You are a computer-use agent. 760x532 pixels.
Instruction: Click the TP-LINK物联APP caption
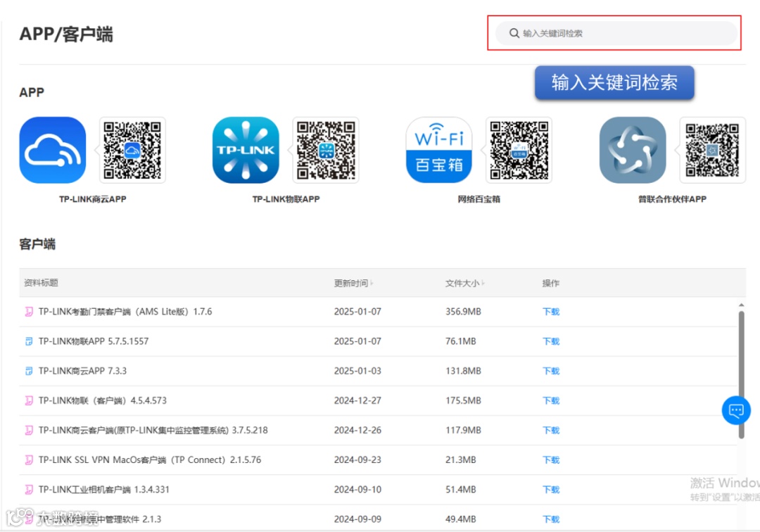[286, 199]
